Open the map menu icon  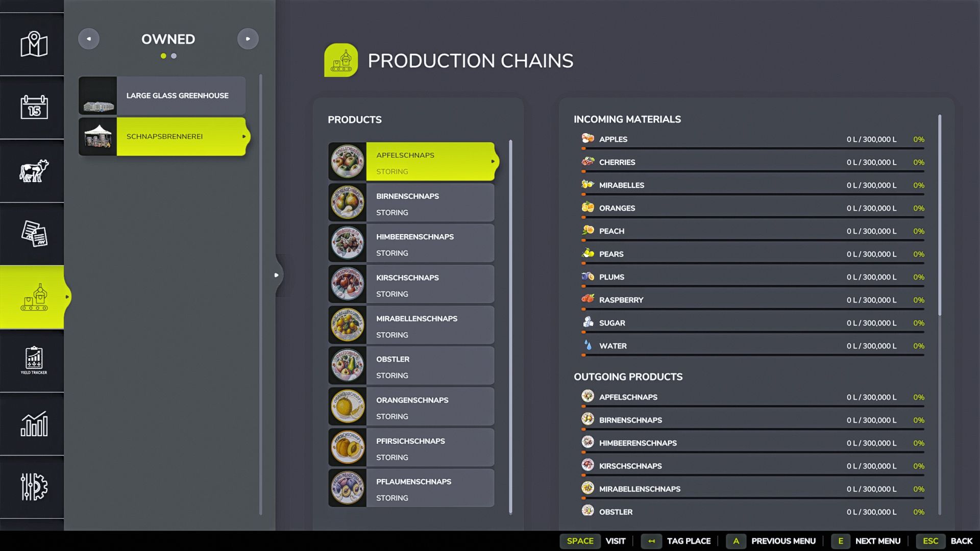tap(34, 44)
